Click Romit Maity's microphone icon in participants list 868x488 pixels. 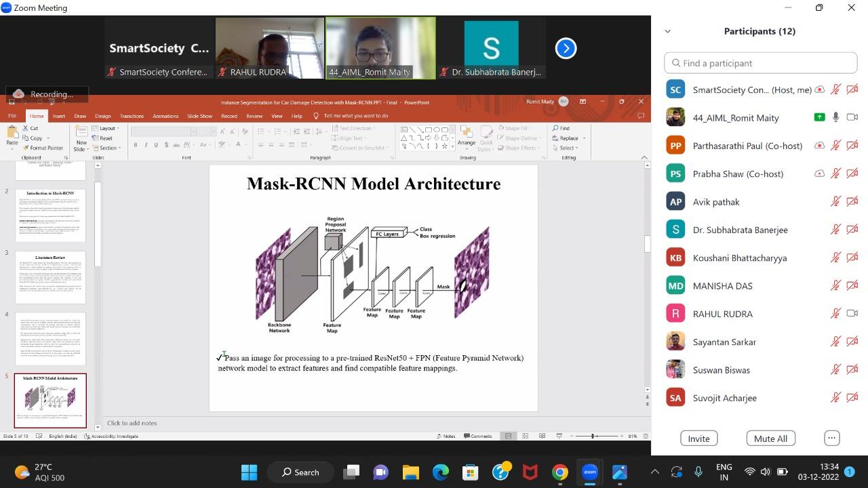(x=836, y=117)
